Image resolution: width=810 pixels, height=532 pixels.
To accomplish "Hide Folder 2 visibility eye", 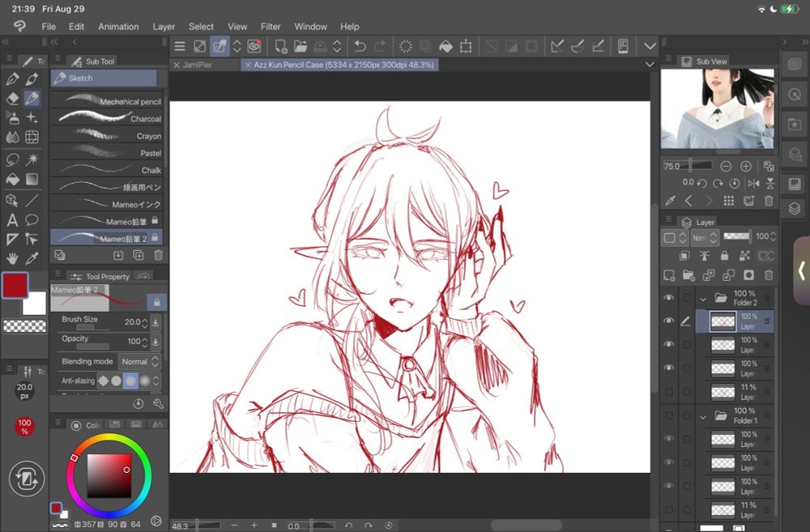I will click(x=669, y=297).
